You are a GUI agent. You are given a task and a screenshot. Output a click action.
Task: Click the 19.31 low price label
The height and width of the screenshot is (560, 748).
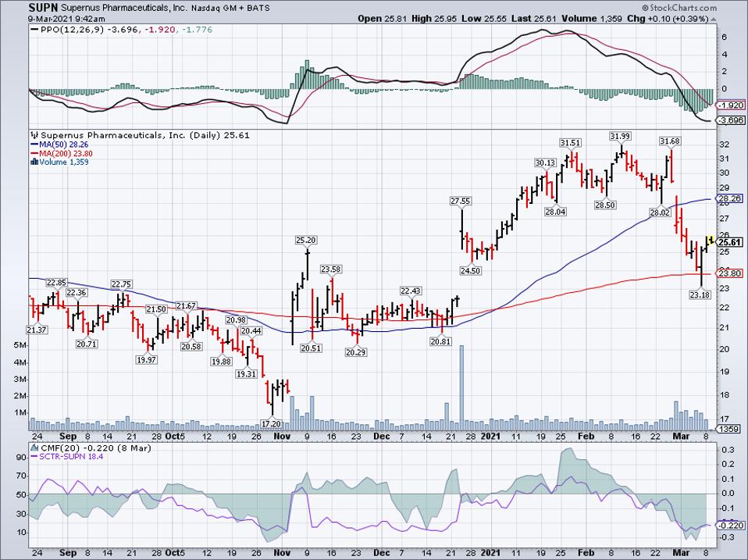(x=246, y=374)
